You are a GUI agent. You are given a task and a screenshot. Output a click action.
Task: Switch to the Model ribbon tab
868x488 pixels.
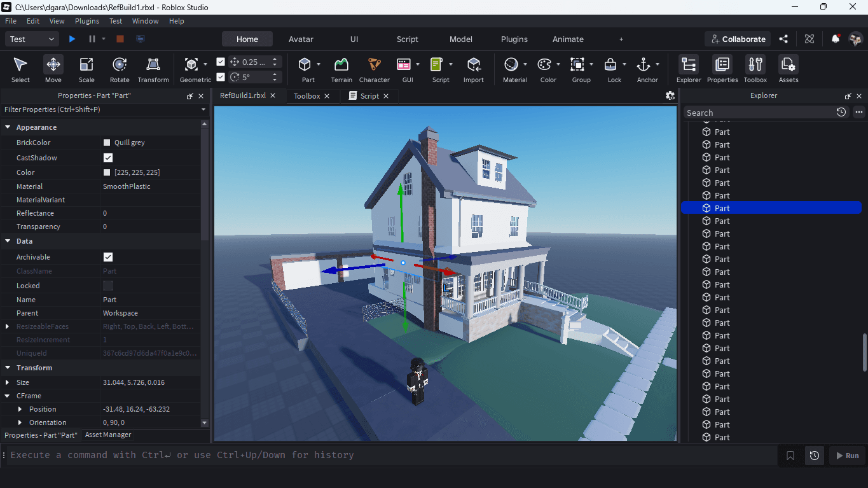pyautogui.click(x=461, y=39)
